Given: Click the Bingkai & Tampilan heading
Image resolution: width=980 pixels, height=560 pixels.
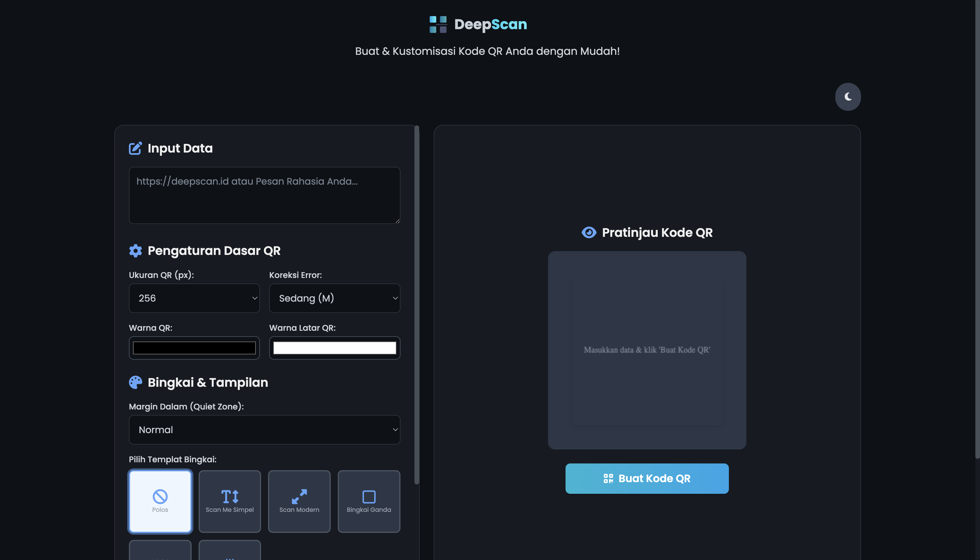Looking at the screenshot, I should tap(208, 382).
